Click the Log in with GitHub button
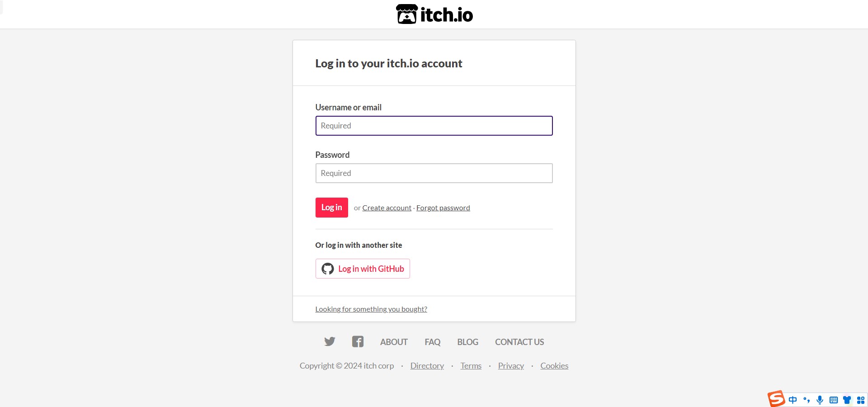This screenshot has height=407, width=868. (362, 268)
